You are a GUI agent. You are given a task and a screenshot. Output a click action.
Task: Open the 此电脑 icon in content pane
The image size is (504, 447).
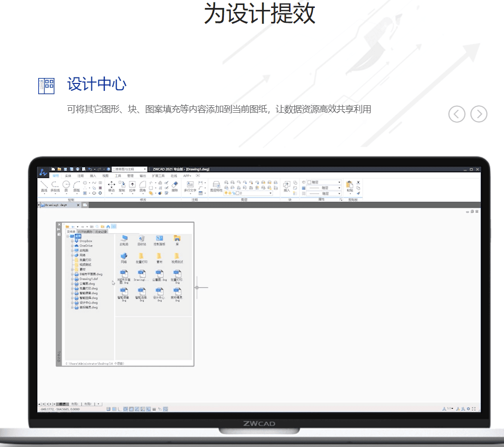(x=124, y=240)
